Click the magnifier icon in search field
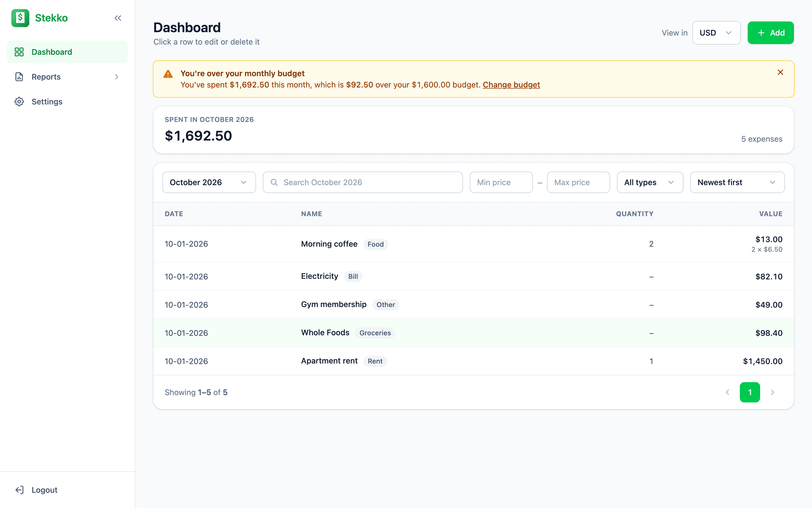The image size is (812, 508). pyautogui.click(x=274, y=182)
